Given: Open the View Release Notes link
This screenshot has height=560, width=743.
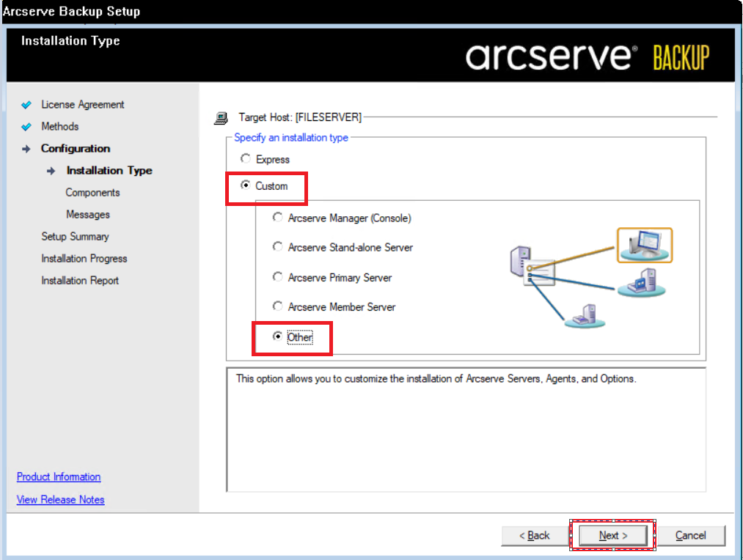Looking at the screenshot, I should (61, 499).
